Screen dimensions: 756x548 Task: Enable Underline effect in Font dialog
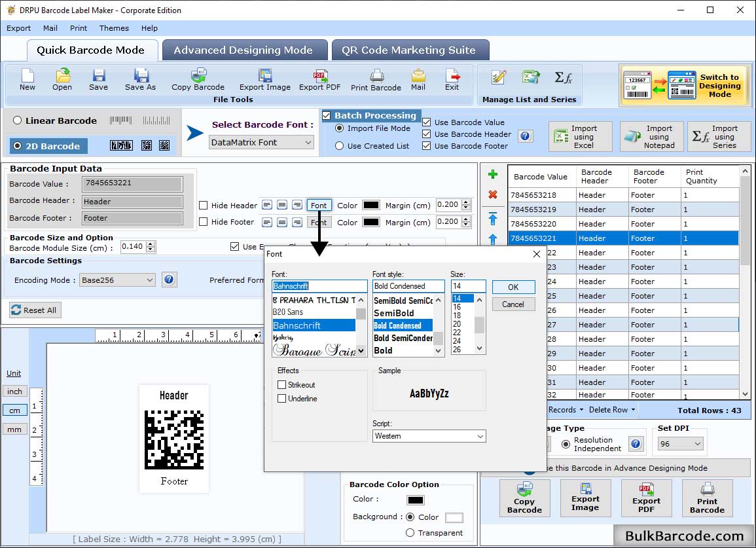(x=281, y=399)
